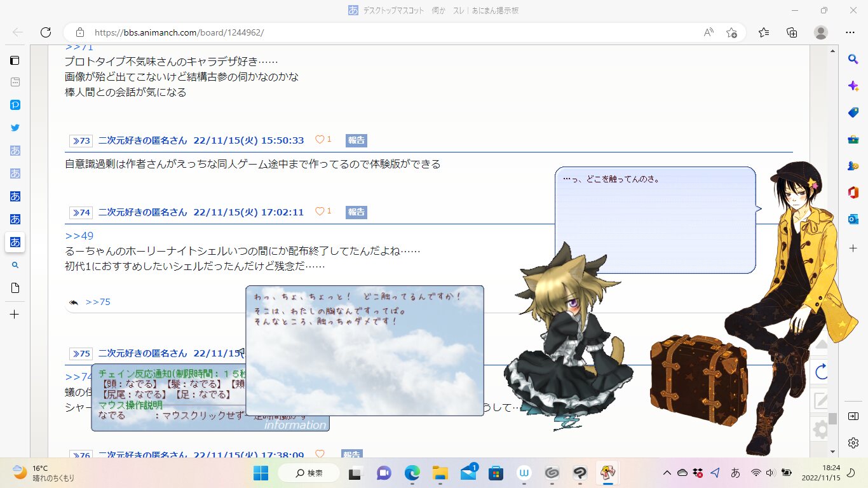Open Tools briefcase in sidebar

pos(853,139)
